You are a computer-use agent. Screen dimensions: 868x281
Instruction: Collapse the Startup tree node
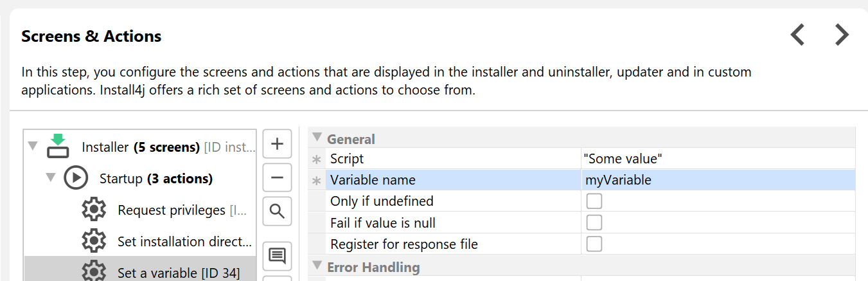pyautogui.click(x=51, y=178)
